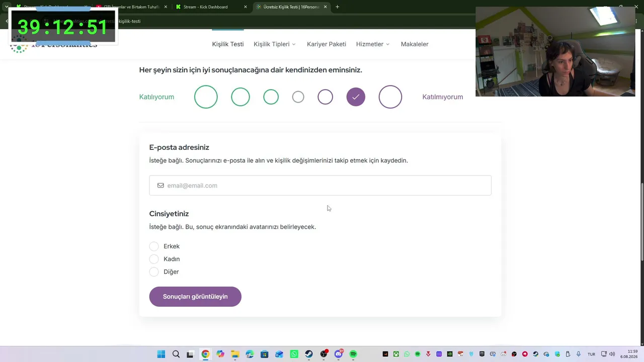Viewport: 644px width, 362px height.
Task: Choose Diğer gender option
Action: pyautogui.click(x=154, y=271)
